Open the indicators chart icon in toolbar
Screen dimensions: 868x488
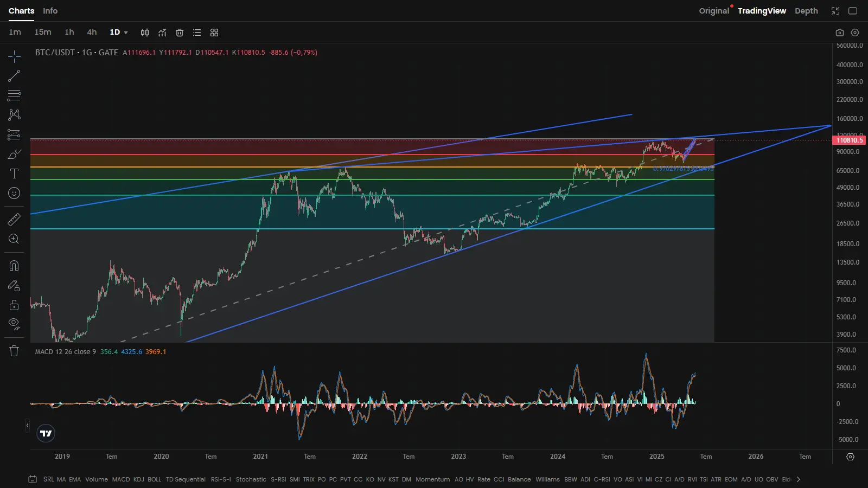point(162,33)
